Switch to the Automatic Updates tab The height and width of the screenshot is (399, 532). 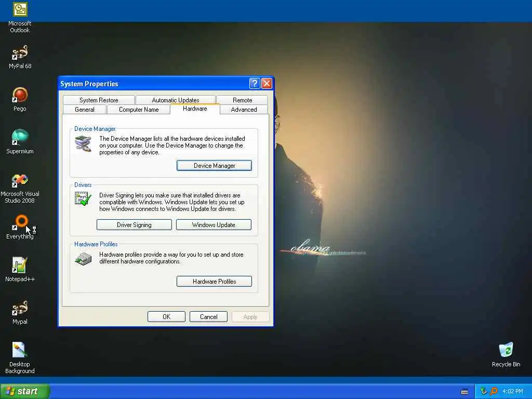176,100
